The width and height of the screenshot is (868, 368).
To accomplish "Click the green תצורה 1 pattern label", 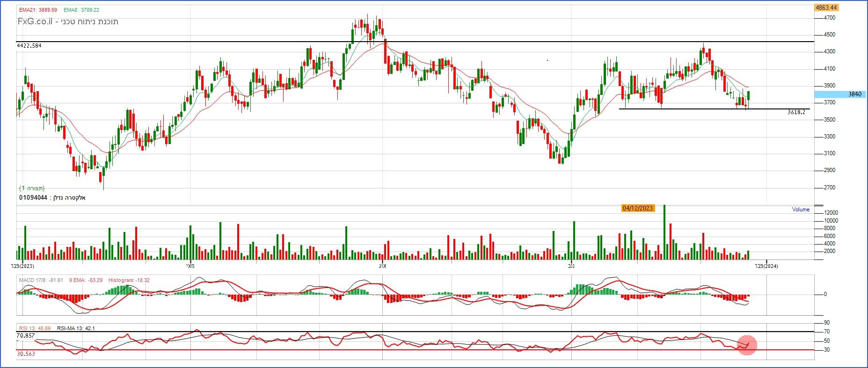I will [32, 188].
